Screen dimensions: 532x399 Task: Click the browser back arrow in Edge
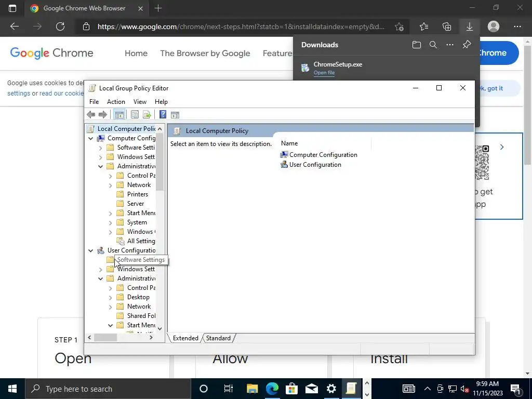coord(15,26)
